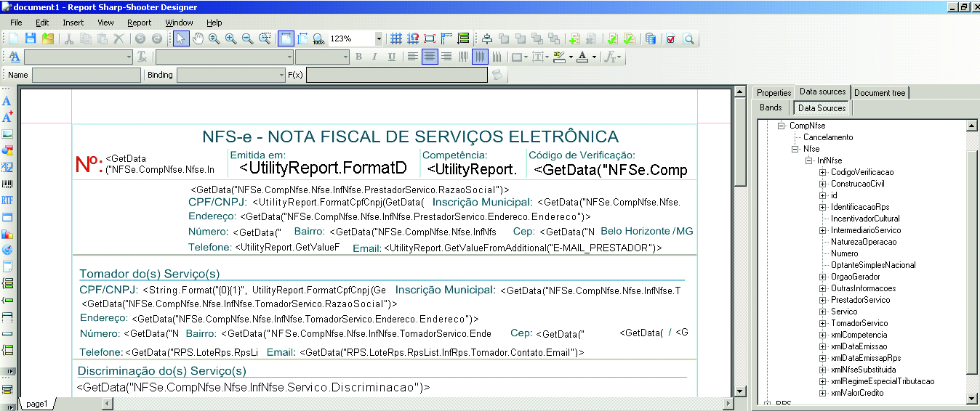The image size is (980, 411).
Task: Click the F(x) expression field
Action: [397, 75]
